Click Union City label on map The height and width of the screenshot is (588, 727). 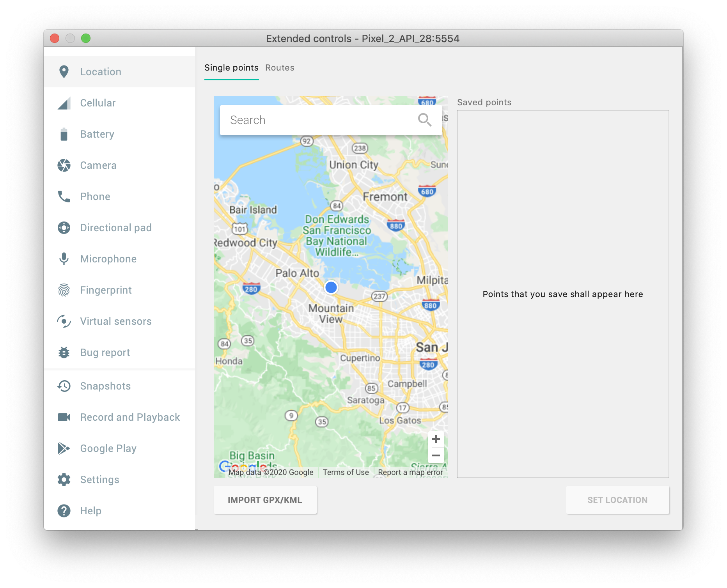354,165
